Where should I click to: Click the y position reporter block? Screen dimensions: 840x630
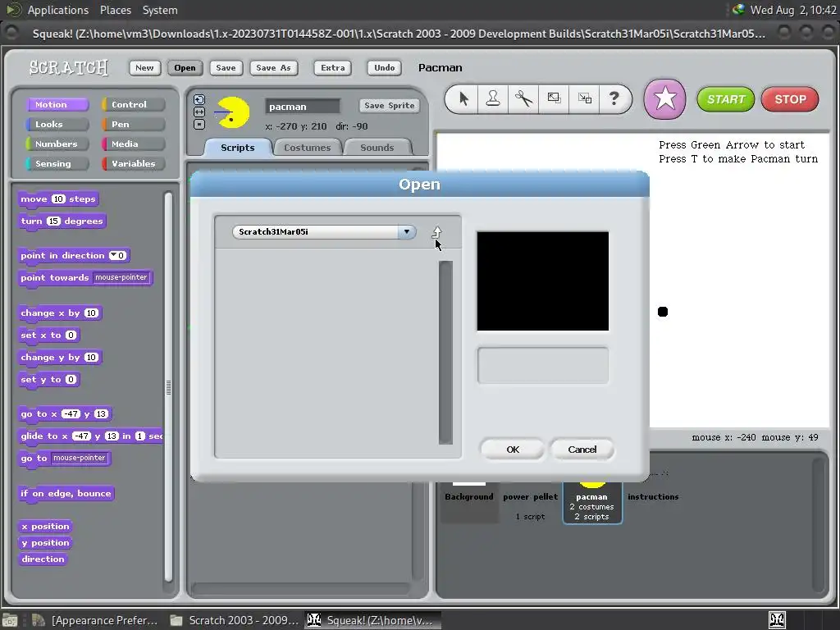pos(46,543)
